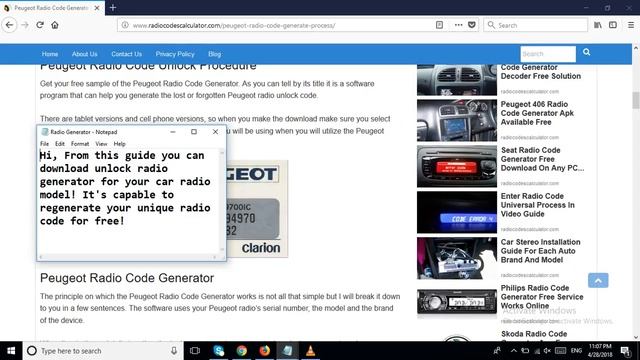Screen dimensions: 640x360
Task: Open a new tab with the plus icon
Action: coord(113,7)
